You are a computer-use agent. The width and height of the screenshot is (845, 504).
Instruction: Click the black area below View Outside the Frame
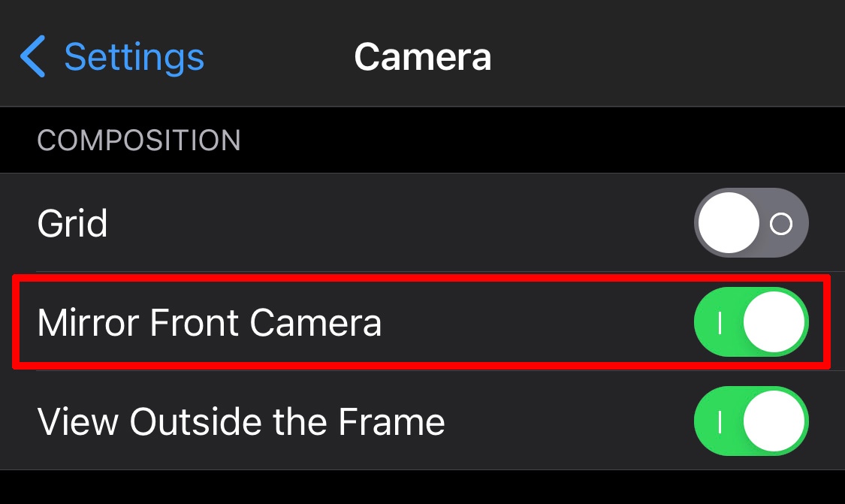(422, 488)
